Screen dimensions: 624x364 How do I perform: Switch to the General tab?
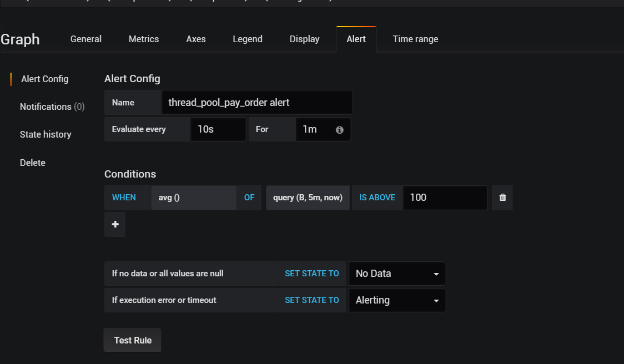[86, 39]
